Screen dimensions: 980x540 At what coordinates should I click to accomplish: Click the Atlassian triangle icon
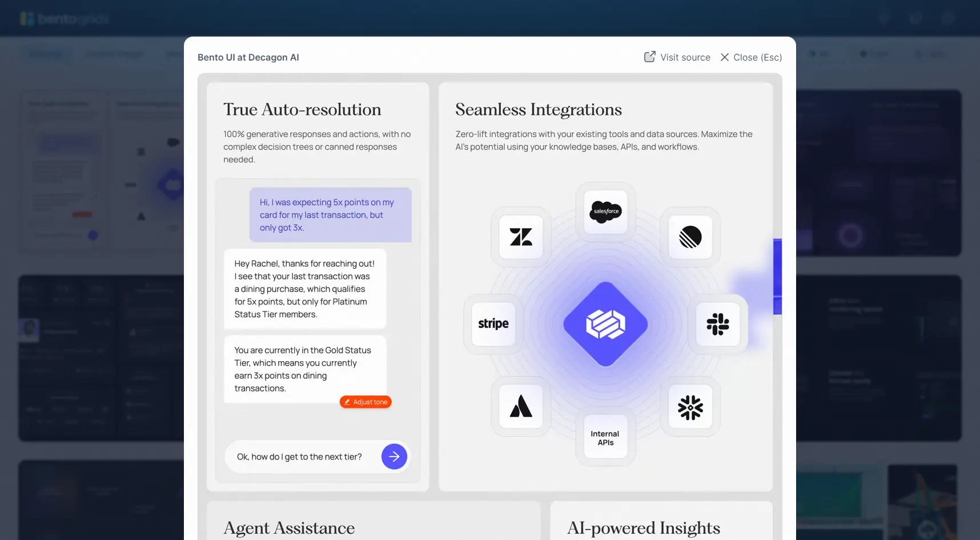point(521,406)
